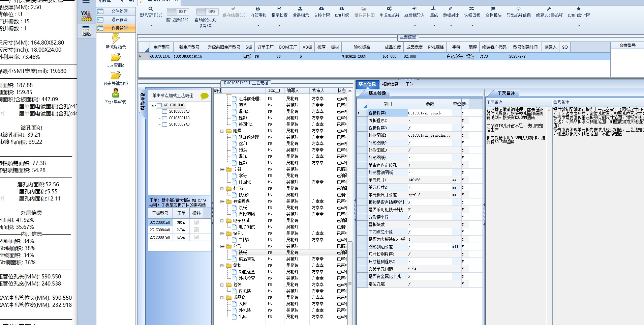Click the 型号查询(F) search icon

151,9
